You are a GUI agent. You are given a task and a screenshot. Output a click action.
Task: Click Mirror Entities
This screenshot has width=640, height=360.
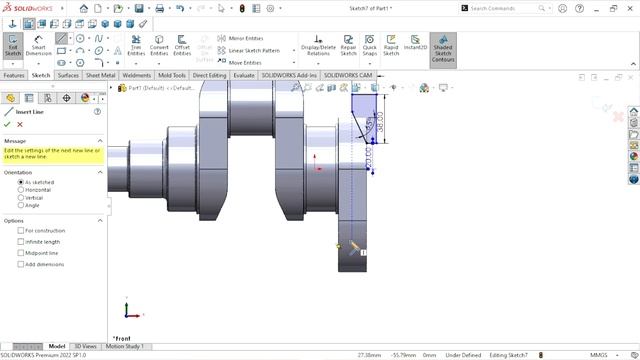tap(240, 38)
